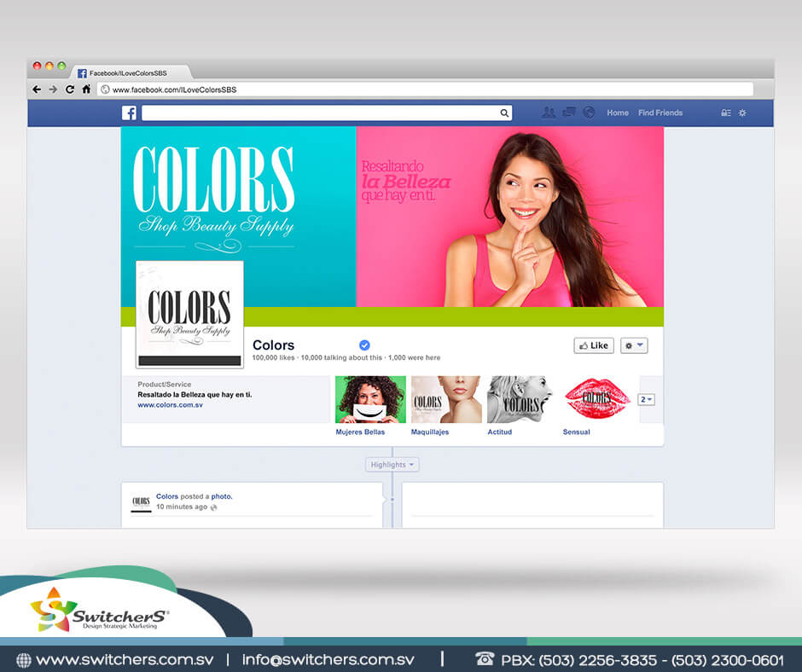Click the timeline marker dot beside the post
This screenshot has width=802, height=672.
pos(392,499)
